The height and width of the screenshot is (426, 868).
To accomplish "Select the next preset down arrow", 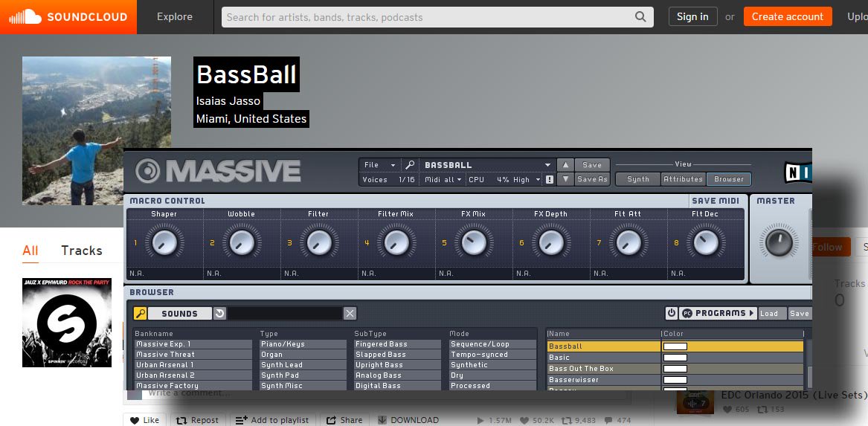I will point(565,179).
